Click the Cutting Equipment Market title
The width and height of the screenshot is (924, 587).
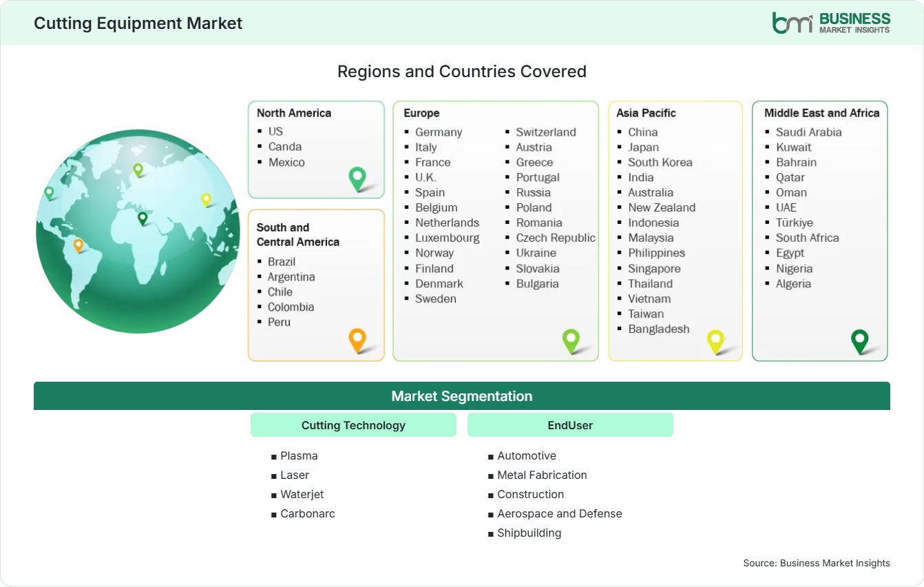pos(138,23)
